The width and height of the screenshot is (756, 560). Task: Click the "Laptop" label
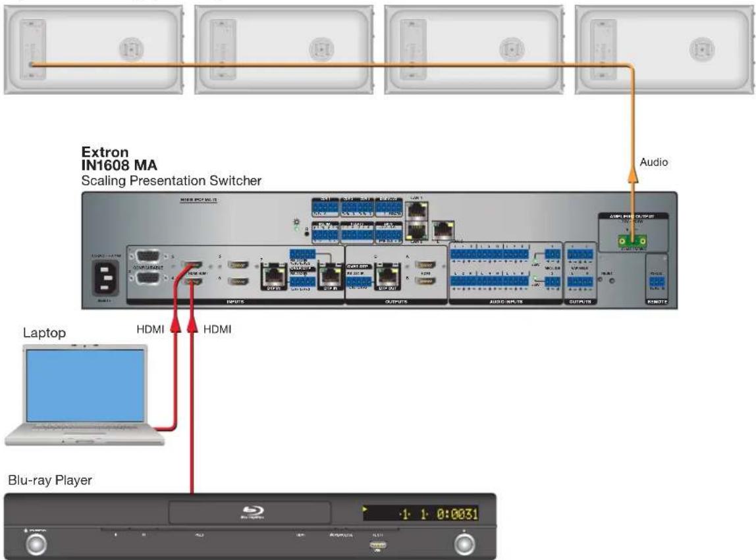(x=44, y=333)
